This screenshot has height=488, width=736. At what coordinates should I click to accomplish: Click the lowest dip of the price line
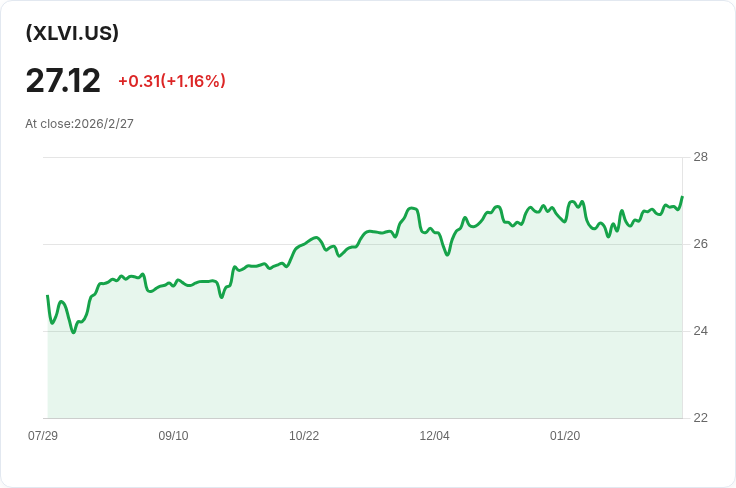(73, 332)
